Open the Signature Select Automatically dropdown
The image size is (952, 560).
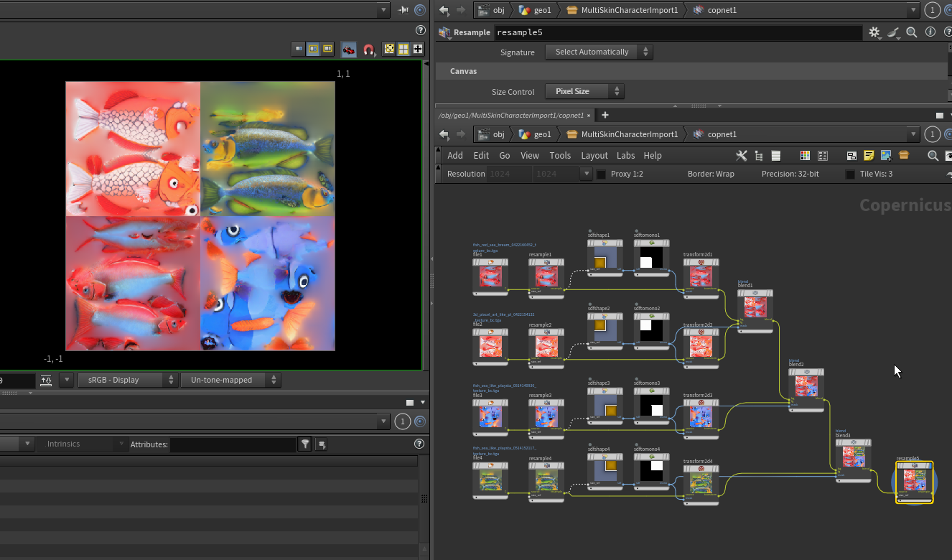point(599,52)
